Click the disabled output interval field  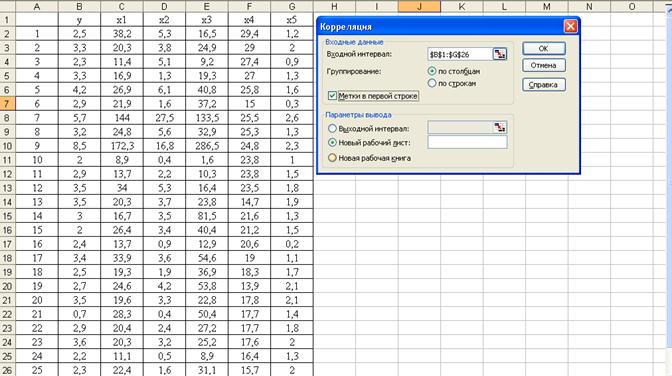pyautogui.click(x=460, y=127)
